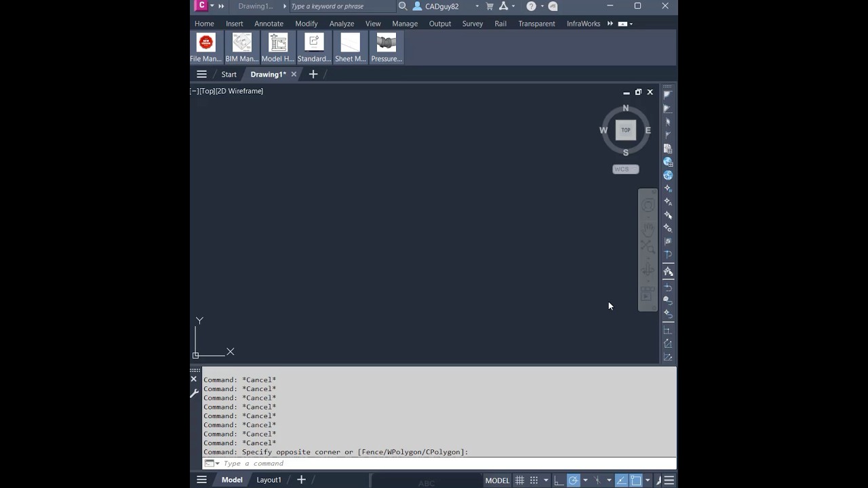868x488 pixels.
Task: Click the search magnifier icon
Action: (403, 6)
